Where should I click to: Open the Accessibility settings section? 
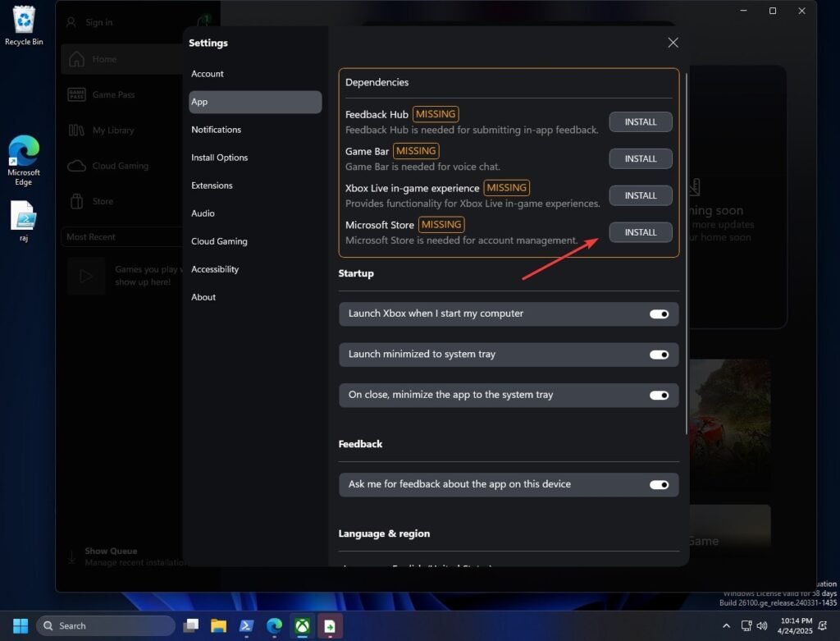[x=215, y=268]
